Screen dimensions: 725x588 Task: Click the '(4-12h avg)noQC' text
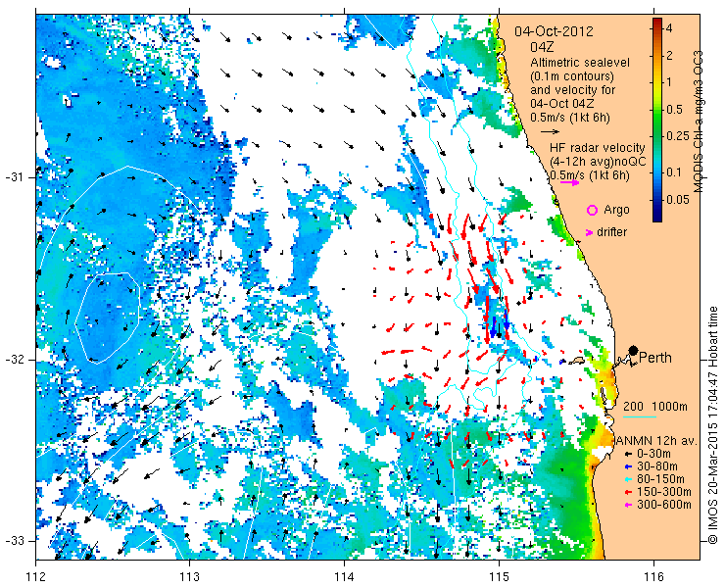pos(598,162)
